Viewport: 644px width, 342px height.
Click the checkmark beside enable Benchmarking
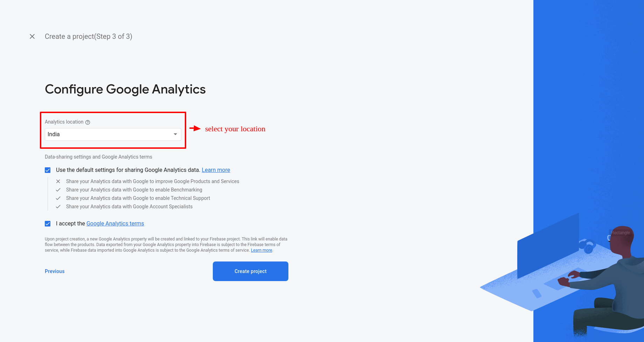(58, 190)
